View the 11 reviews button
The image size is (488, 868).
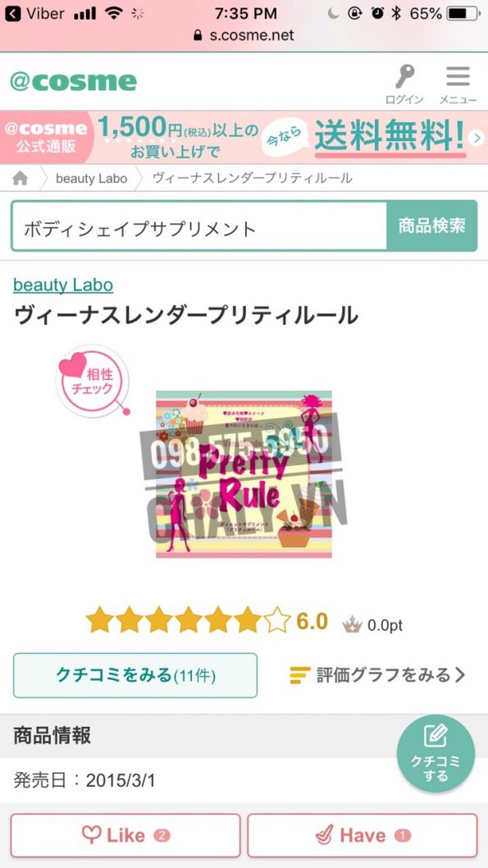pyautogui.click(x=135, y=675)
